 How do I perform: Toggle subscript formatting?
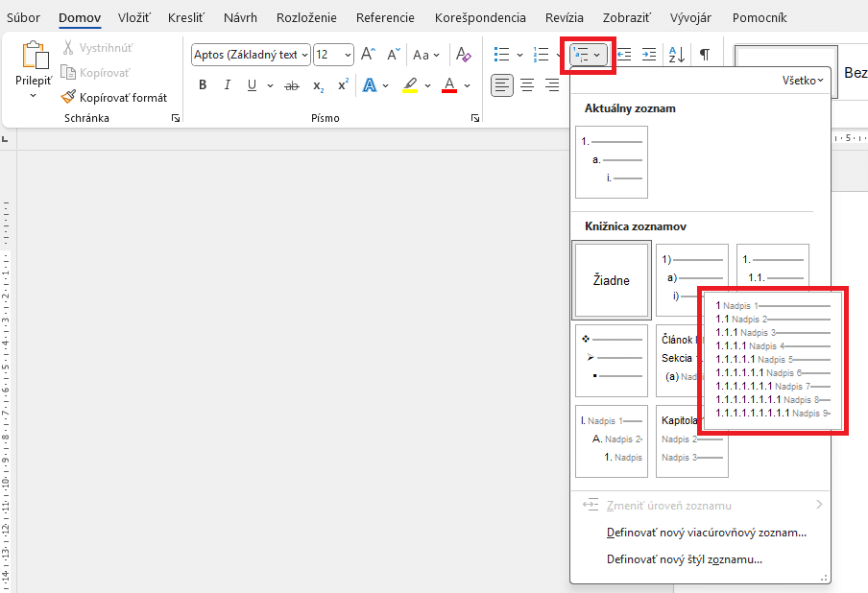318,85
